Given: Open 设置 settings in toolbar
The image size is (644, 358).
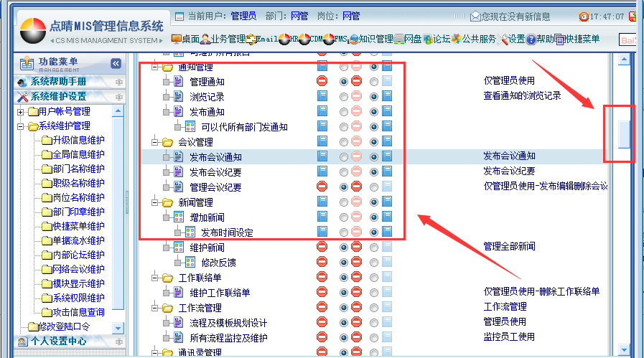Looking at the screenshot, I should coord(512,39).
